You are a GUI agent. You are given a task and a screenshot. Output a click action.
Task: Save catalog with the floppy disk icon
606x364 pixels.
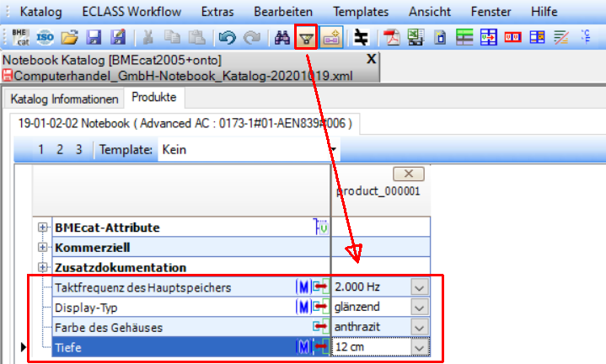[94, 38]
